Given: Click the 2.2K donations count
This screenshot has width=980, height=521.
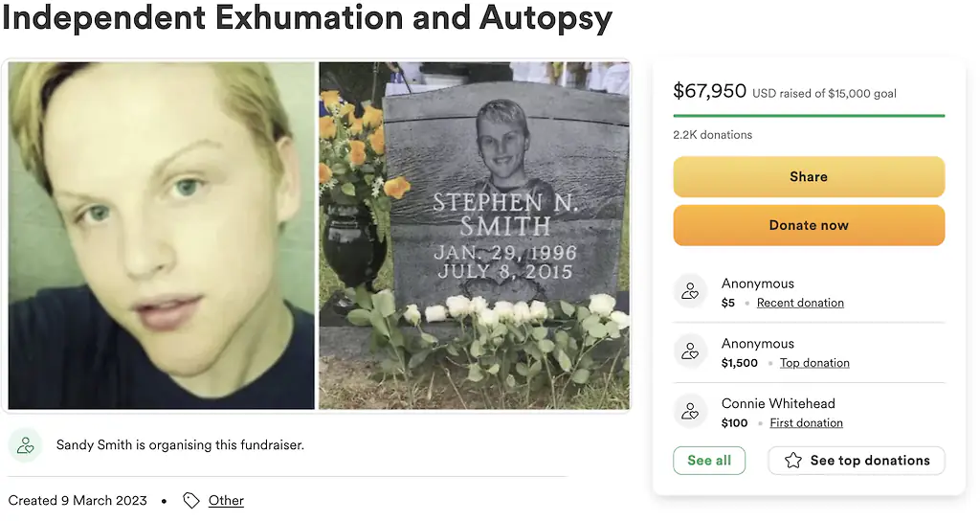Looking at the screenshot, I should 712,135.
